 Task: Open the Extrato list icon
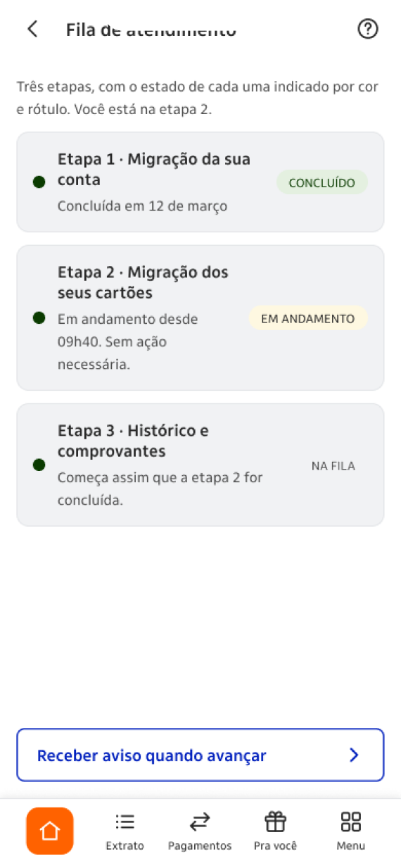click(125, 822)
